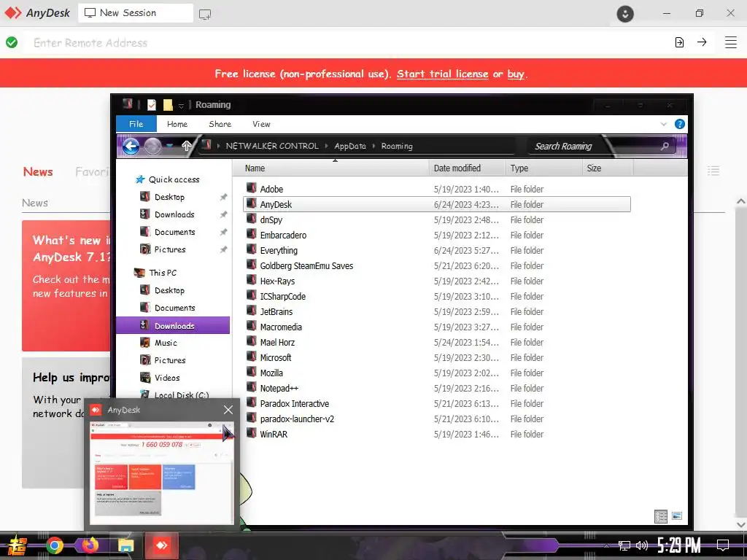Screen dimensions: 747x560
Task: Click the list view icon in AnyDesk news panel
Action: point(713,171)
